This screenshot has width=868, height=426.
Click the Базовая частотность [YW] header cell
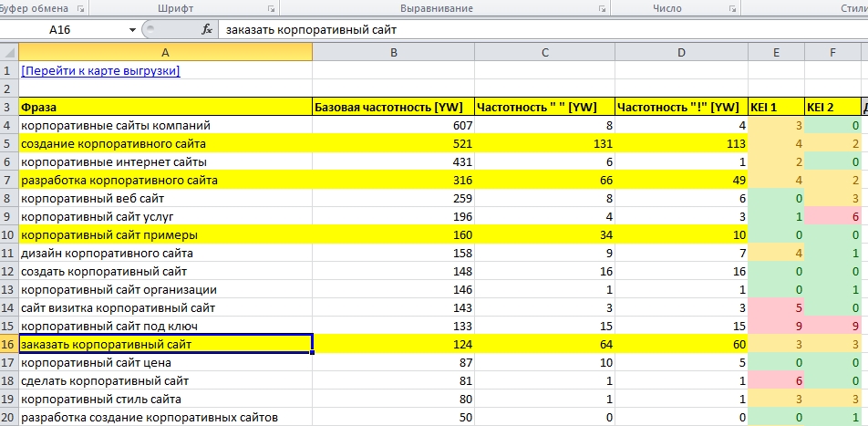pos(394,107)
